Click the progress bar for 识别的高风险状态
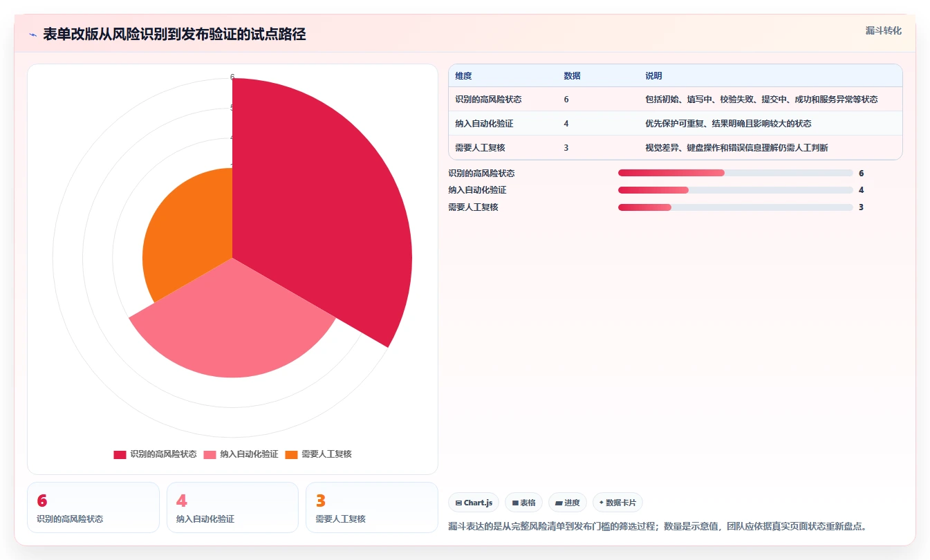 click(x=736, y=173)
